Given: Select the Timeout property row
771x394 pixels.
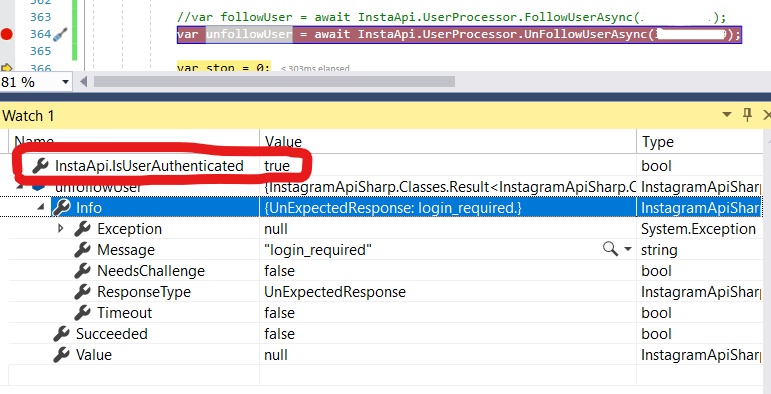Looking at the screenshot, I should 386,313.
